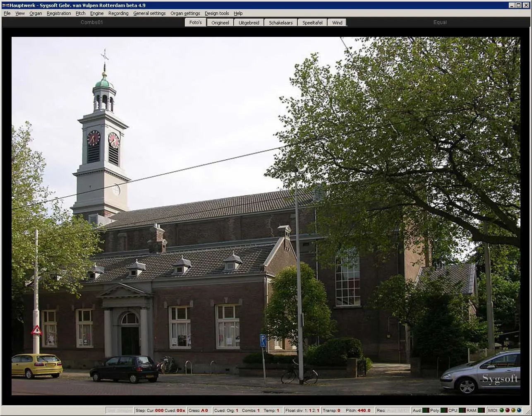Expand the Design tools menu
This screenshot has width=532, height=416.
point(217,13)
